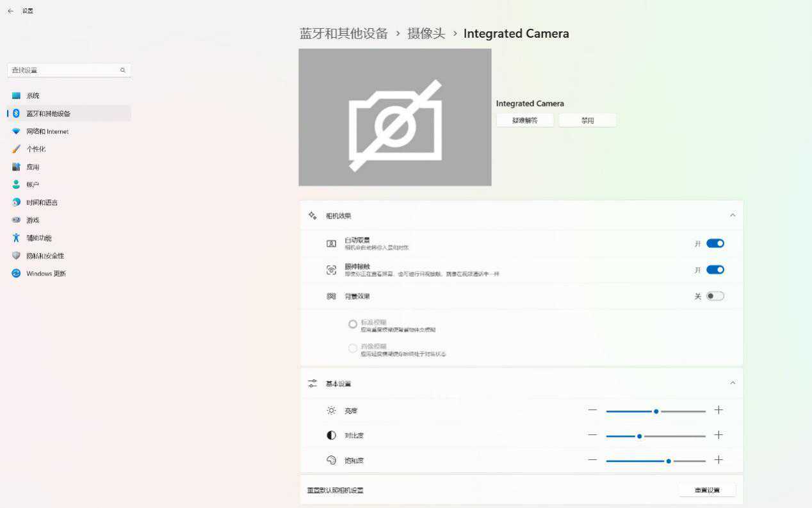The height and width of the screenshot is (508, 812).
Task: Click the Integrated Camera breadcrumb title
Action: click(516, 33)
